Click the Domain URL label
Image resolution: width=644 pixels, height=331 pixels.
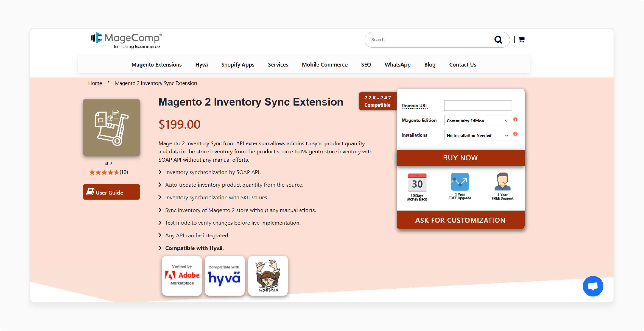click(x=415, y=106)
